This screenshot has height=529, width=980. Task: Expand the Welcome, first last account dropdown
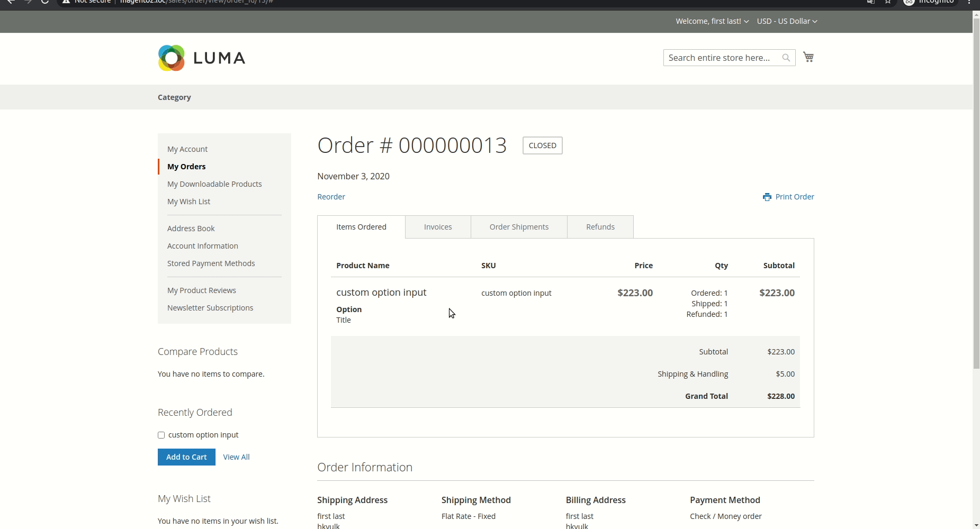(712, 21)
